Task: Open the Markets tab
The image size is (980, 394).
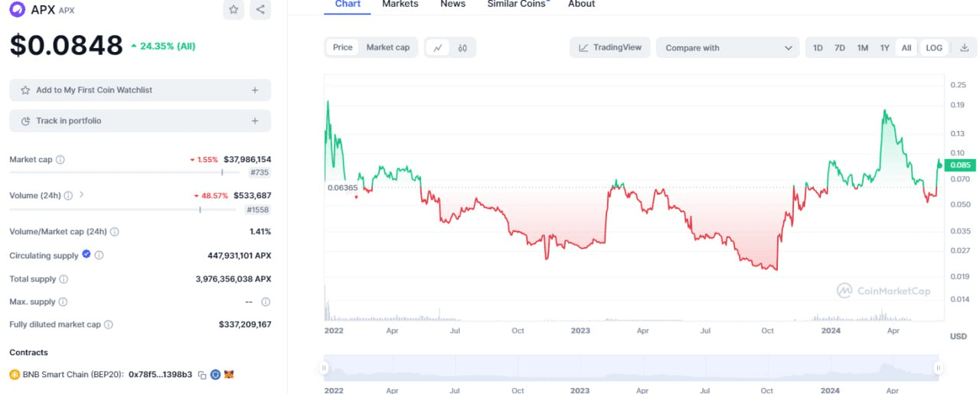Action: point(400,4)
